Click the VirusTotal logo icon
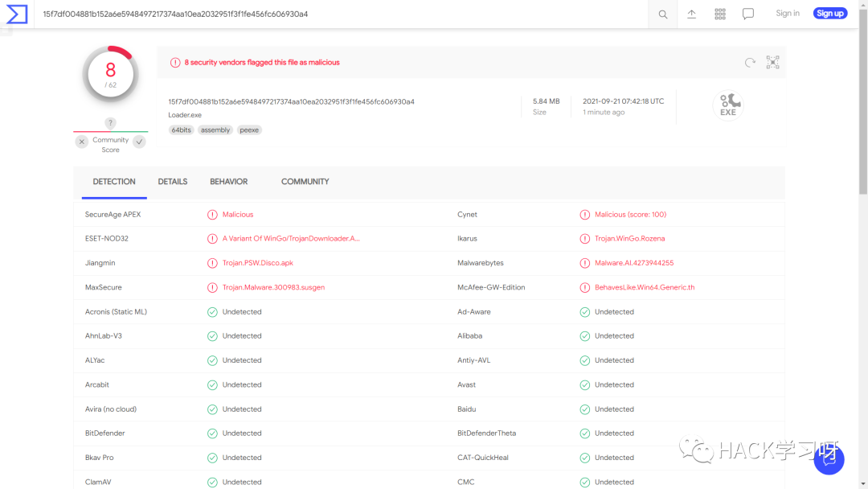Screen dimensions: 868x489 (x=17, y=14)
